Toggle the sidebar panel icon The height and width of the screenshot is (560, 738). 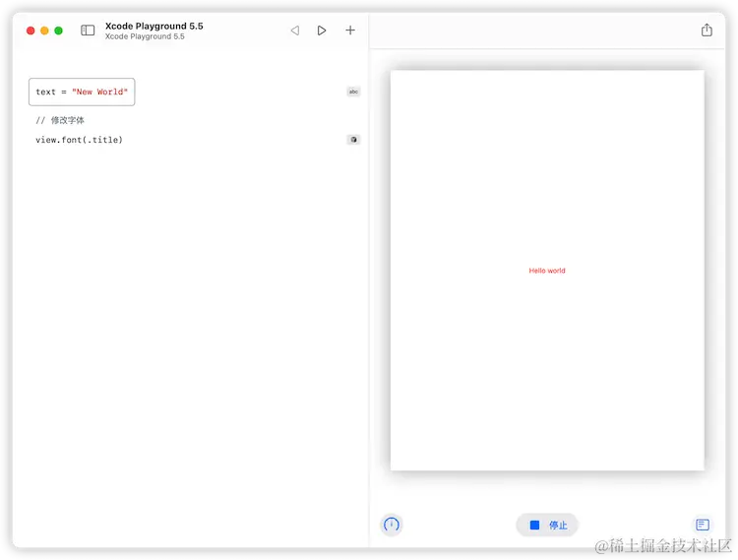tap(88, 31)
